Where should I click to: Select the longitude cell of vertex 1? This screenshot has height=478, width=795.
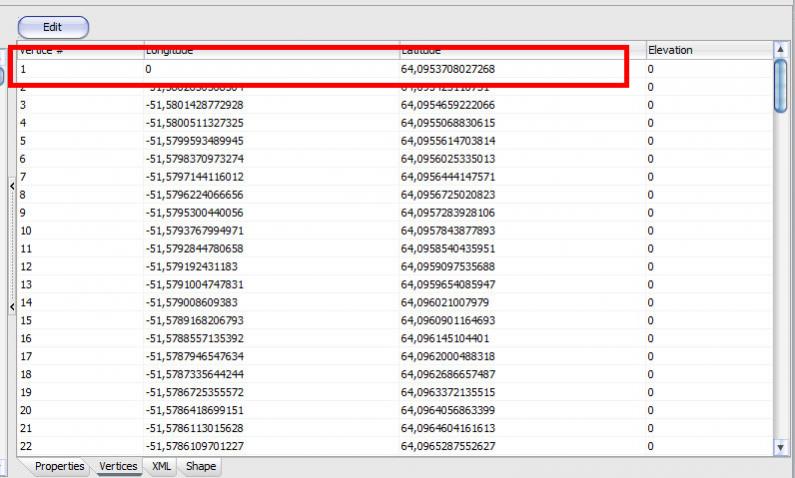point(270,69)
